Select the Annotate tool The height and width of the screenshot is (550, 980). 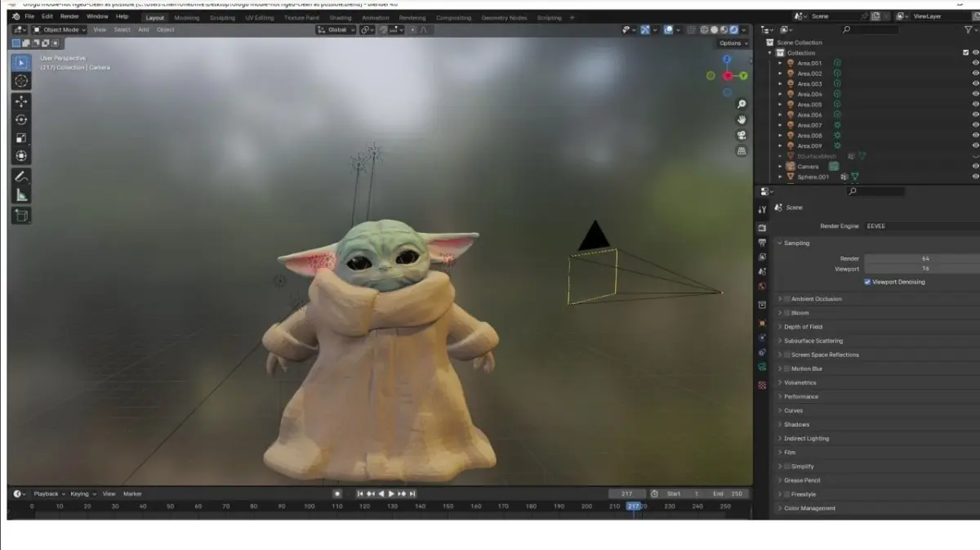point(21,177)
